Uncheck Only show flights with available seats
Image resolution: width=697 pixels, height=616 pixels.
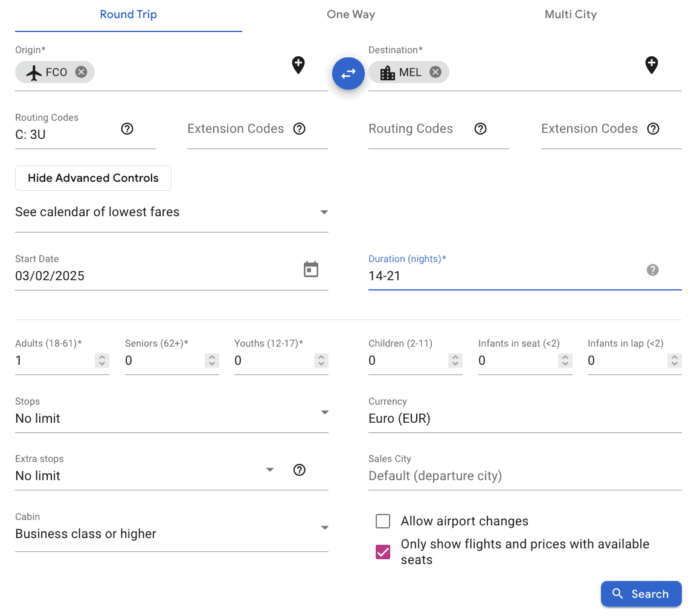tap(383, 551)
